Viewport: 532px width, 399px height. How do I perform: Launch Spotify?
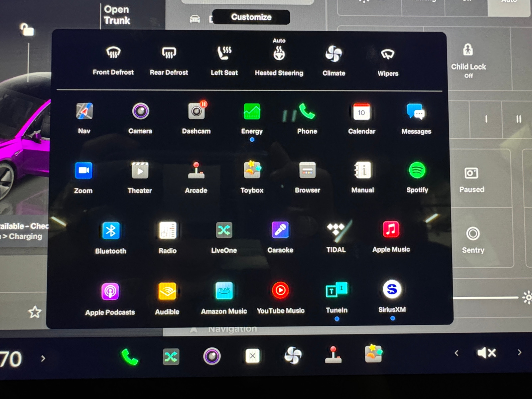[417, 170]
